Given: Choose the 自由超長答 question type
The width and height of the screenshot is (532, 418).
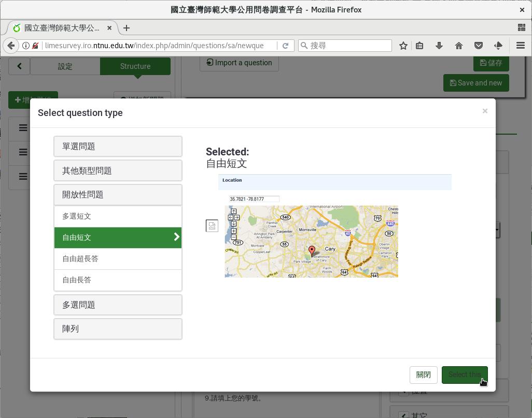Looking at the screenshot, I should [x=118, y=259].
